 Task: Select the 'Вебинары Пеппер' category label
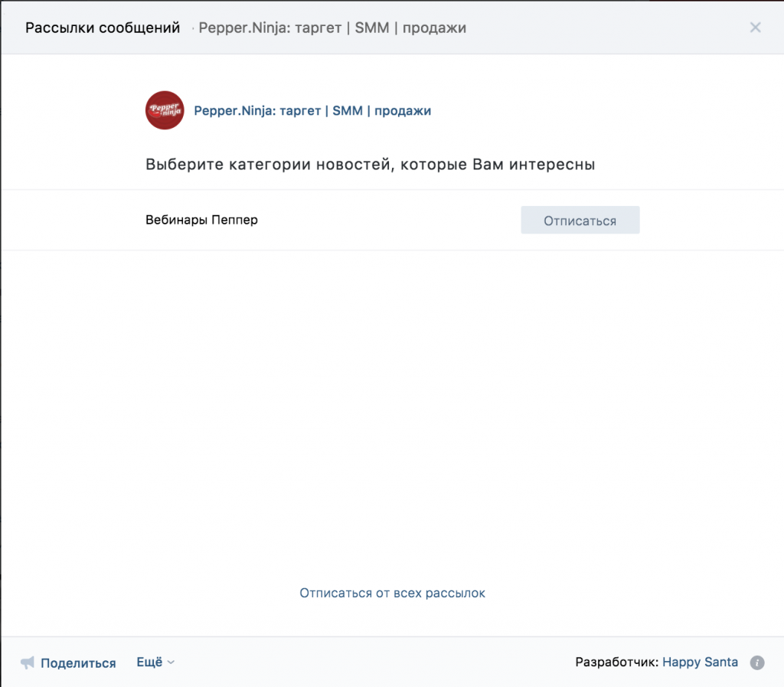[x=201, y=221]
